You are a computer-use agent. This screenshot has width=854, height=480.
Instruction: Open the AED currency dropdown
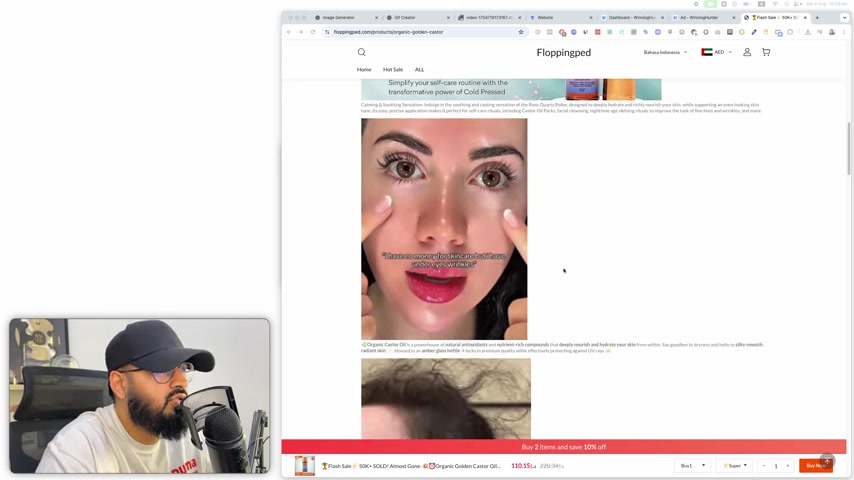[717, 52]
